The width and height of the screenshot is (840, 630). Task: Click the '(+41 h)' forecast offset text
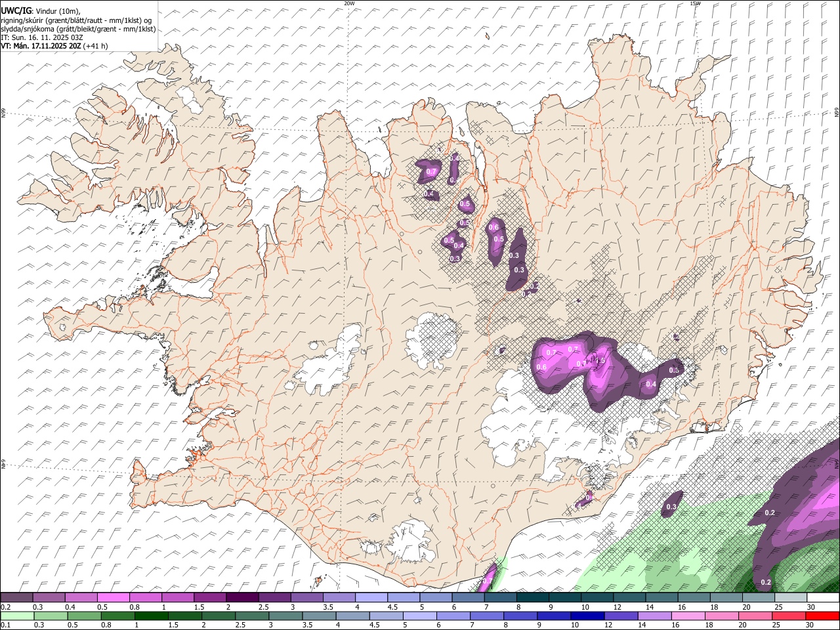pyautogui.click(x=96, y=46)
